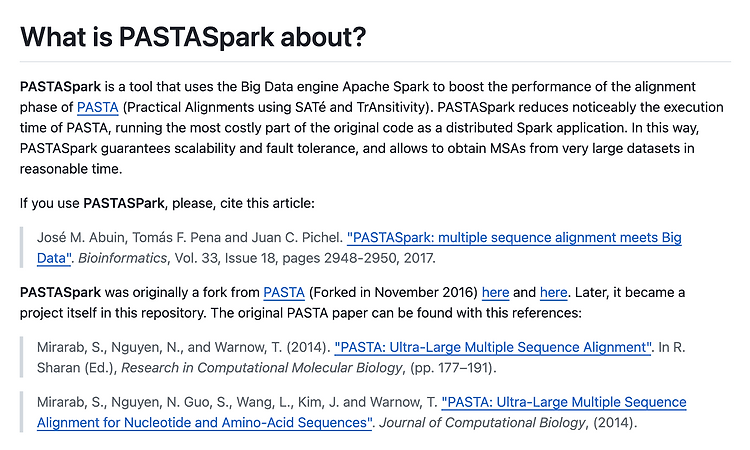Image resolution: width=750 pixels, height=450 pixels.
Task: Click the 'What is PASTASpark about?' heading
Action: pyautogui.click(x=193, y=37)
